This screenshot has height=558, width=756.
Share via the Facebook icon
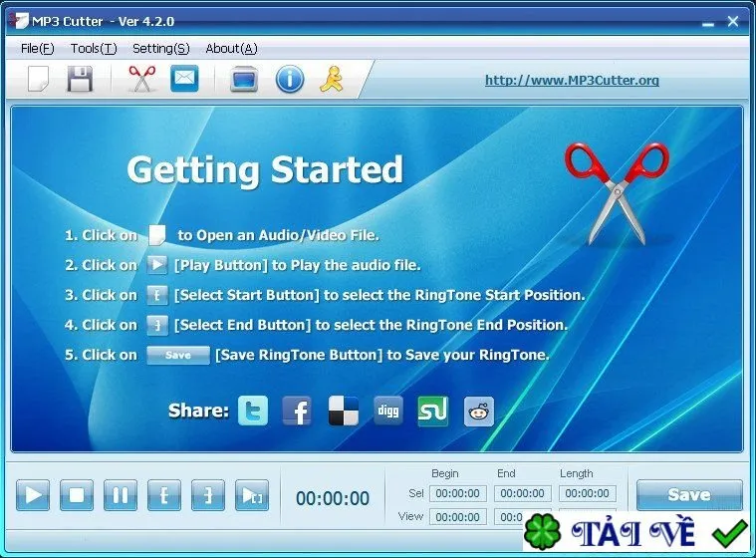[x=297, y=411]
